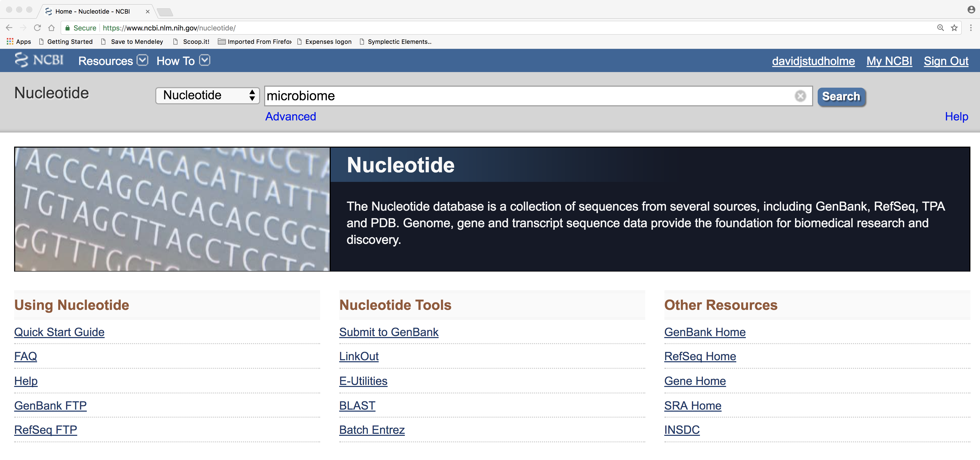980x460 pixels.
Task: Open Imported From Firefox bookmarks folder
Action: 255,41
